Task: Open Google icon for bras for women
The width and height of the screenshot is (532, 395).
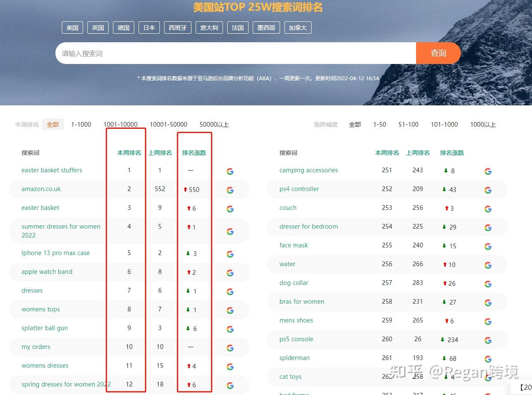Action: coord(488,303)
